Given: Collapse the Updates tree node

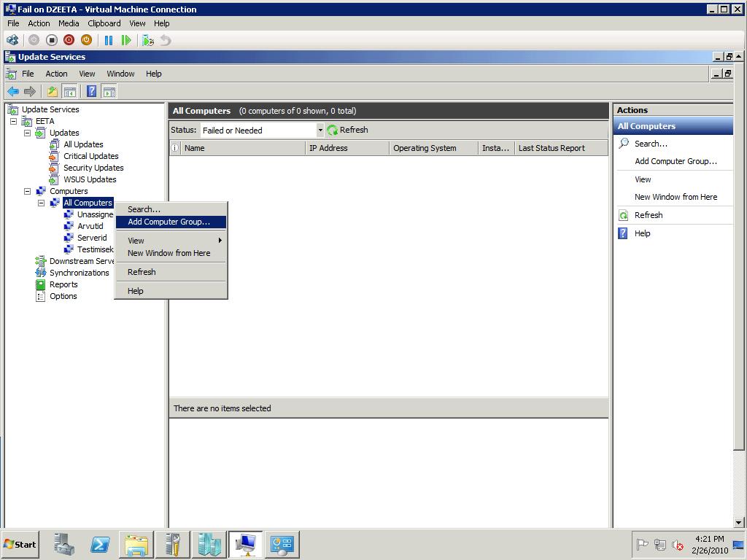Looking at the screenshot, I should click(x=28, y=133).
